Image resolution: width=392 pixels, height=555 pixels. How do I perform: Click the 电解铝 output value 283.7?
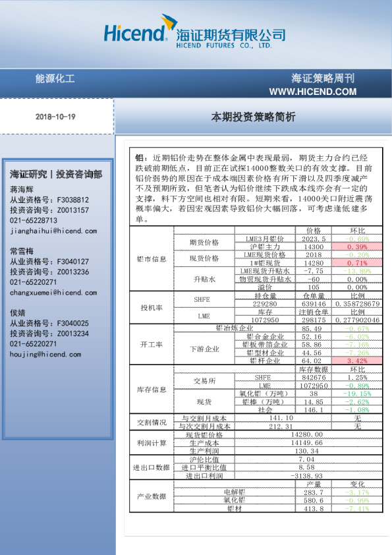coord(314,492)
